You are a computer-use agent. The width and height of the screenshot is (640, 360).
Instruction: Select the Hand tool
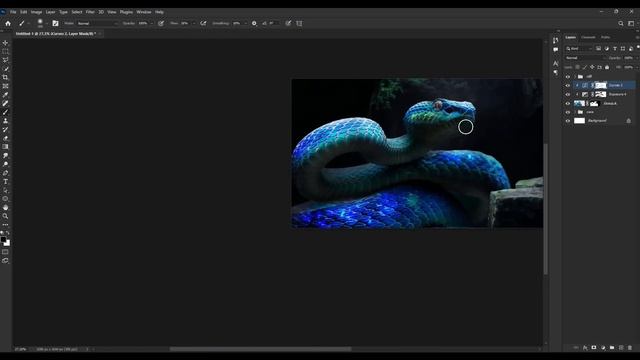(5, 207)
